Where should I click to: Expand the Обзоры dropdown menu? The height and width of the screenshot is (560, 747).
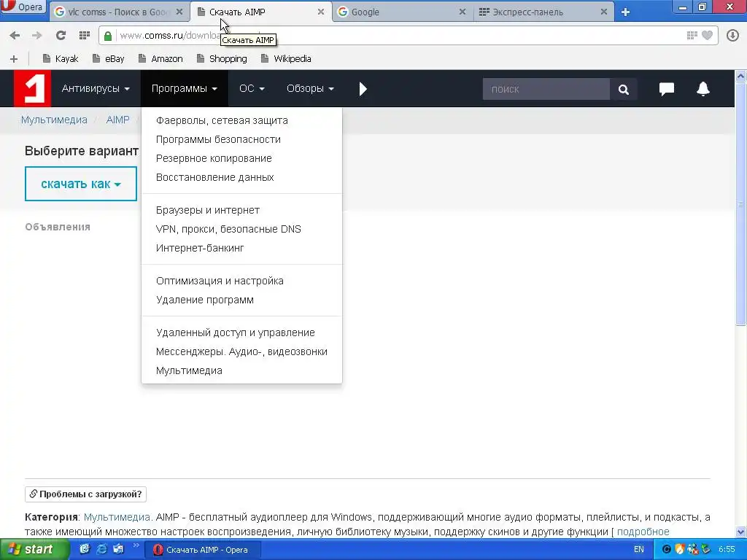(310, 88)
